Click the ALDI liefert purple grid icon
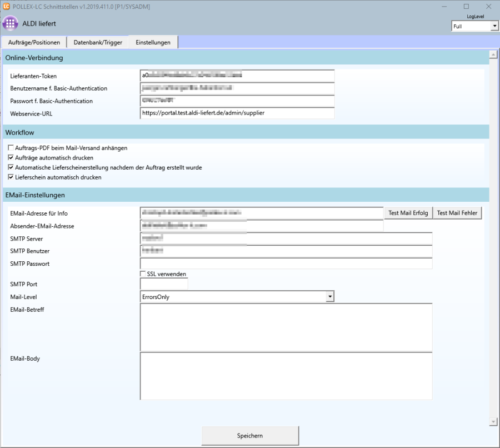This screenshot has width=500, height=448. pos(11,24)
